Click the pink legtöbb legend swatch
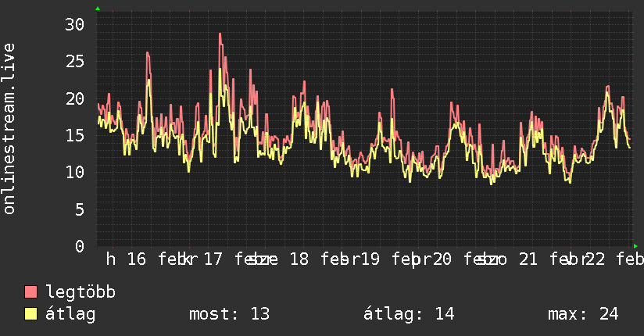This screenshot has height=336, width=644. [30, 291]
